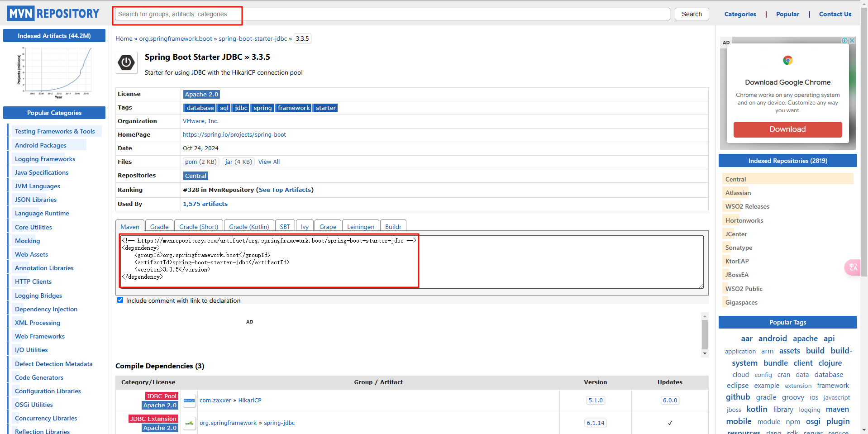Open Categories in the top navigation
Screen dimensions: 868x434
click(x=740, y=14)
